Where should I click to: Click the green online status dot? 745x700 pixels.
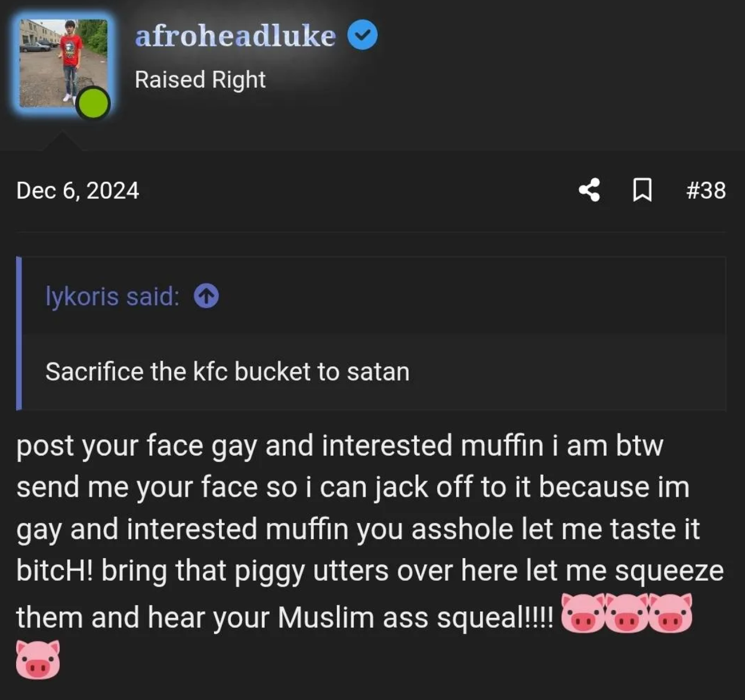click(x=93, y=103)
